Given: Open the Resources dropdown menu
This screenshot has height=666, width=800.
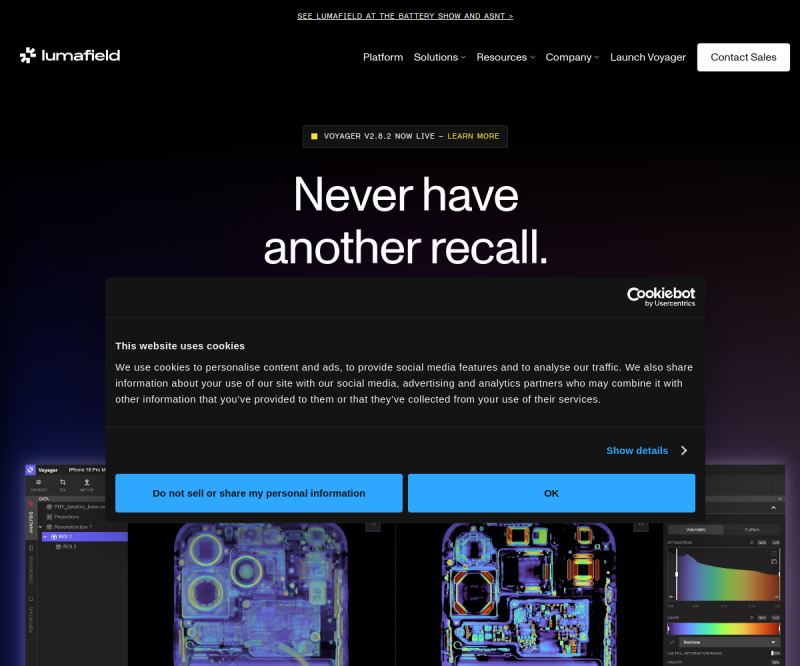Looking at the screenshot, I should click(x=506, y=57).
